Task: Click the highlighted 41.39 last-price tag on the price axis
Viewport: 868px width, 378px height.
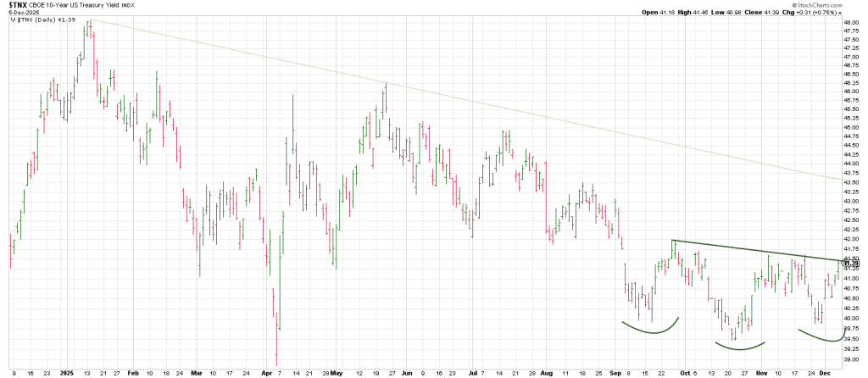Action: click(851, 264)
